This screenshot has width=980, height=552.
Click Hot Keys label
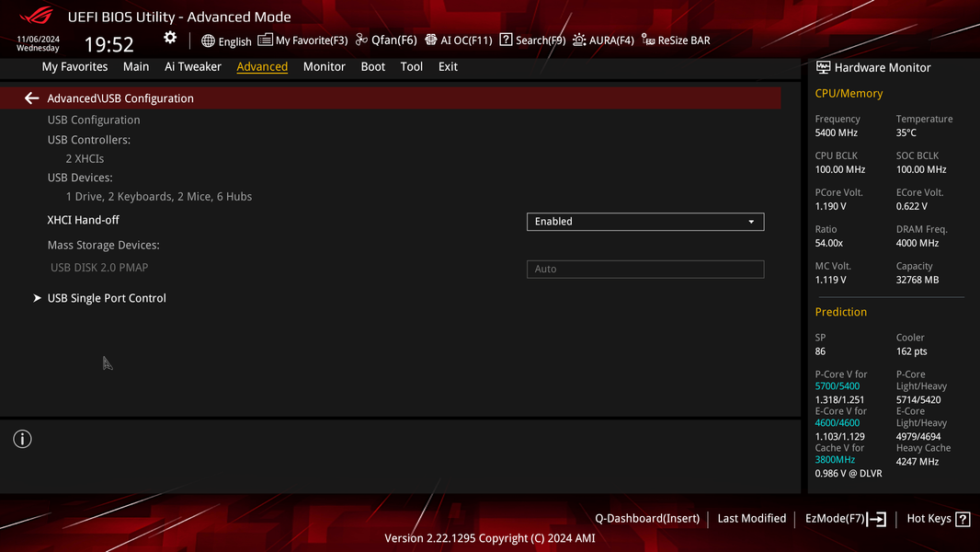coord(929,518)
